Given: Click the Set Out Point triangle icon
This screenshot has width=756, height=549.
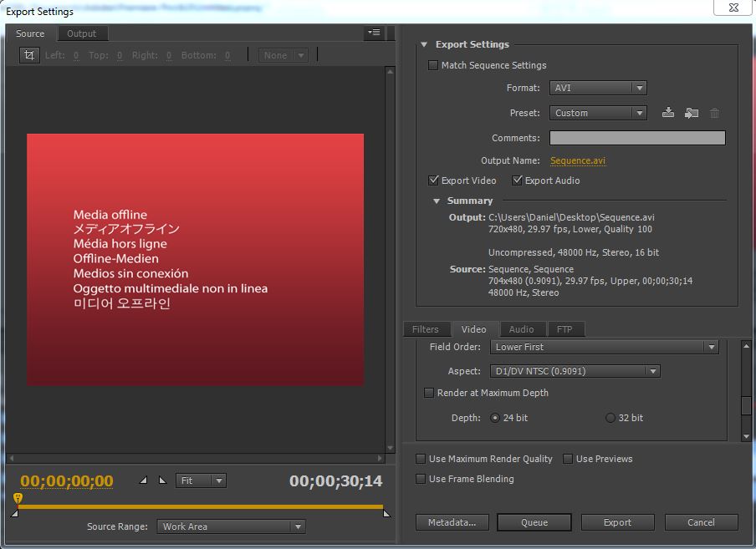Looking at the screenshot, I should point(162,480).
